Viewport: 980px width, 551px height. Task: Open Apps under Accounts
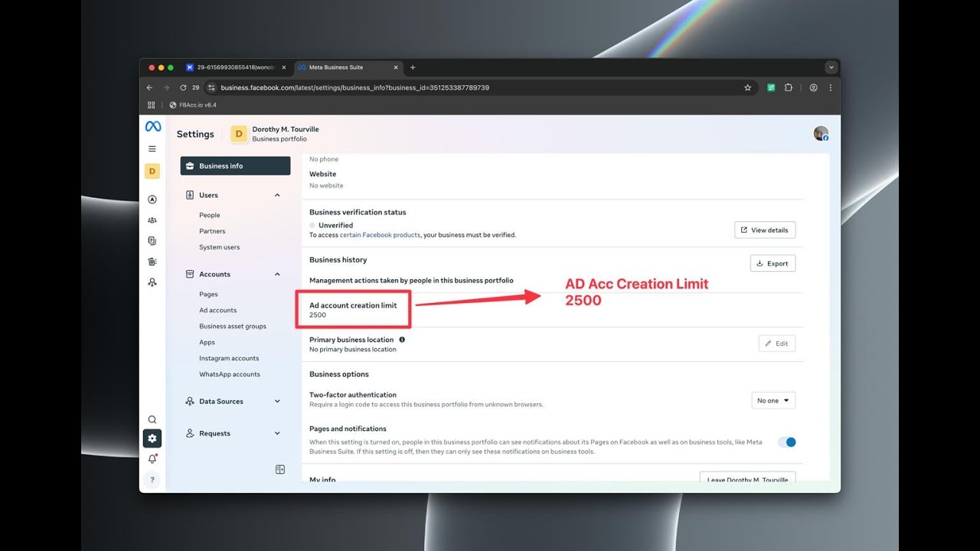tap(207, 342)
